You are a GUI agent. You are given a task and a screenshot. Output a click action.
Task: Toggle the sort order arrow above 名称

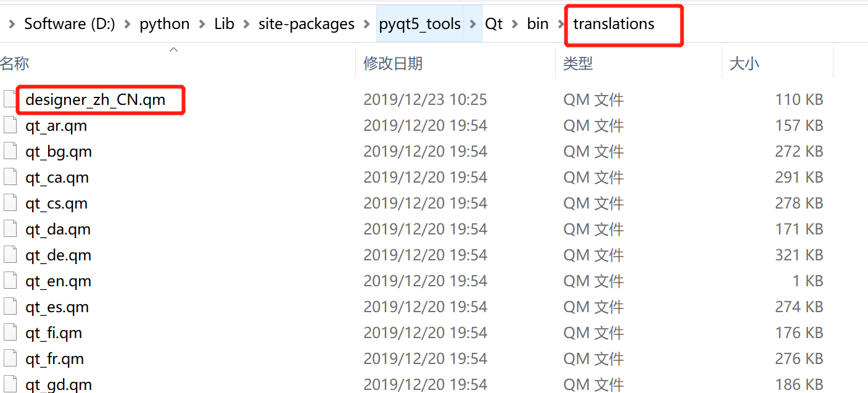point(173,49)
